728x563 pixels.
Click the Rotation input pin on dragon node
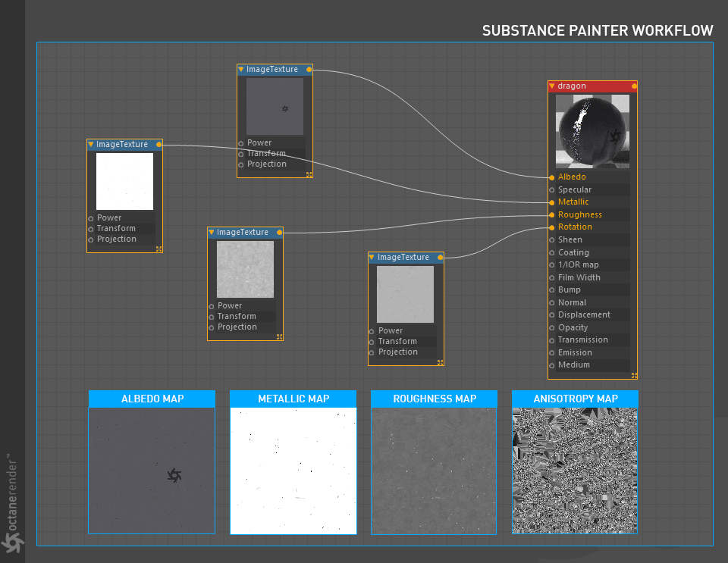pos(551,228)
